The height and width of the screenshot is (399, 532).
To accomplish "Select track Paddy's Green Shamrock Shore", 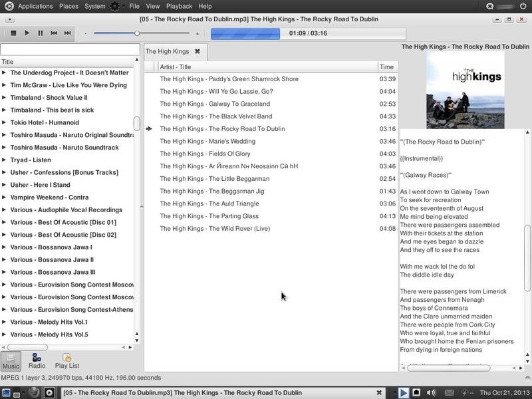I will click(271, 79).
